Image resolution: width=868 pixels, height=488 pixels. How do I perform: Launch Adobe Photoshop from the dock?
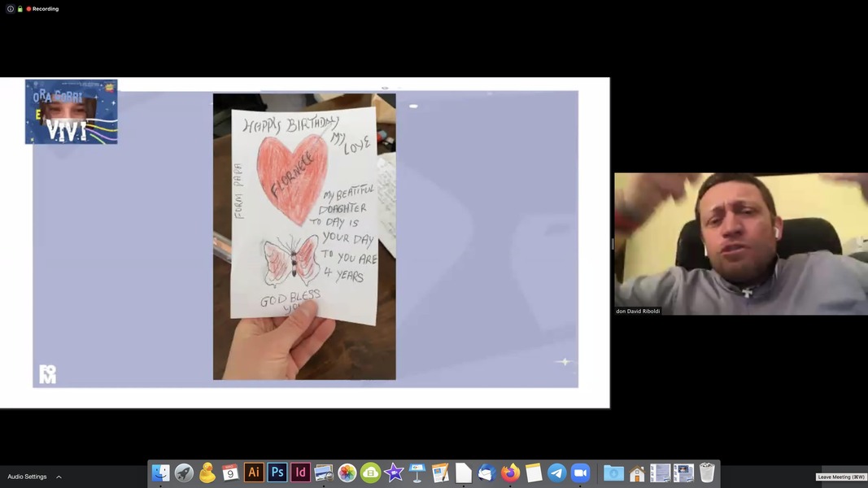277,473
